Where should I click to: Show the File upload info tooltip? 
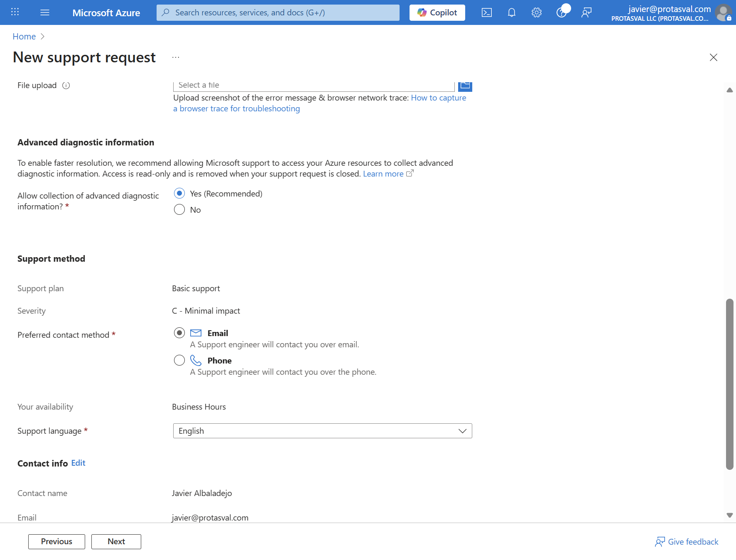66,86
